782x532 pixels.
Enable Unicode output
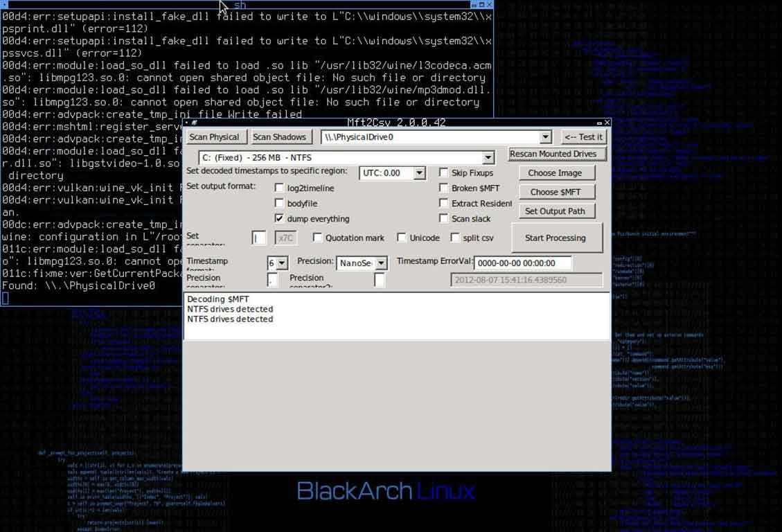point(402,237)
